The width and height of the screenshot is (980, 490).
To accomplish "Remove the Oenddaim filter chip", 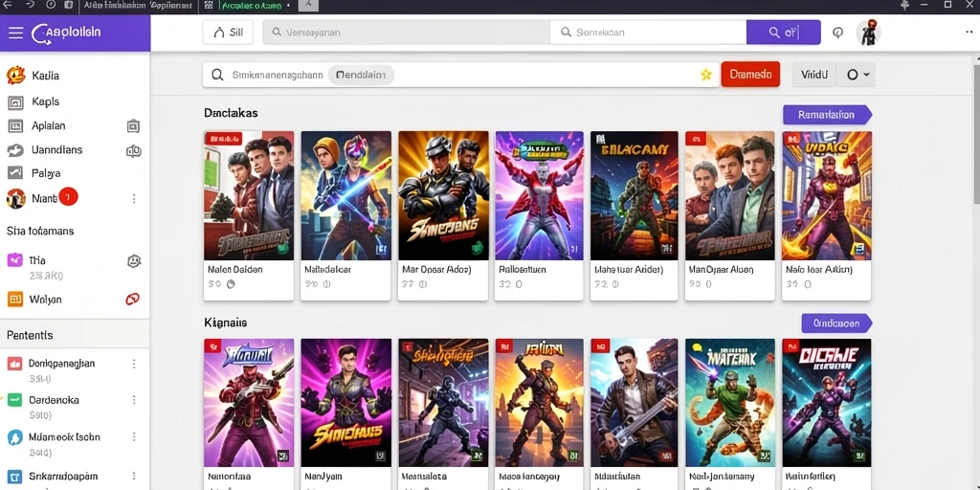I will pos(361,75).
